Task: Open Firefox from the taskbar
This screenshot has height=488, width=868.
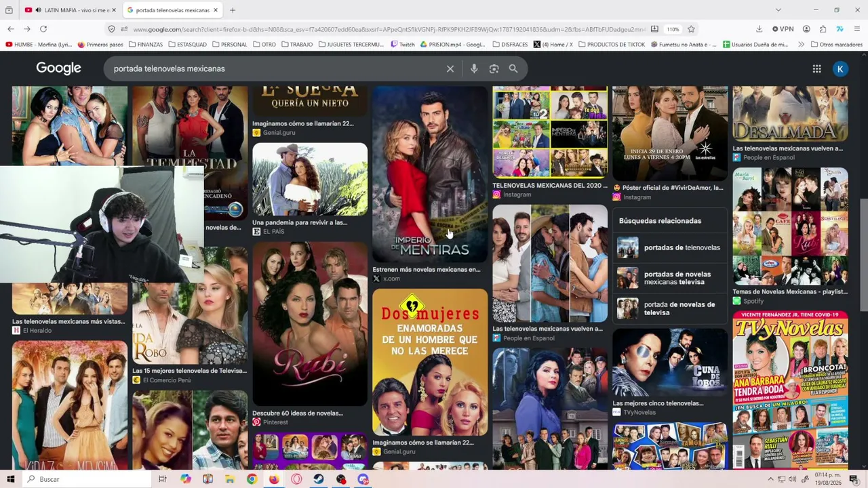Action: [x=273, y=479]
